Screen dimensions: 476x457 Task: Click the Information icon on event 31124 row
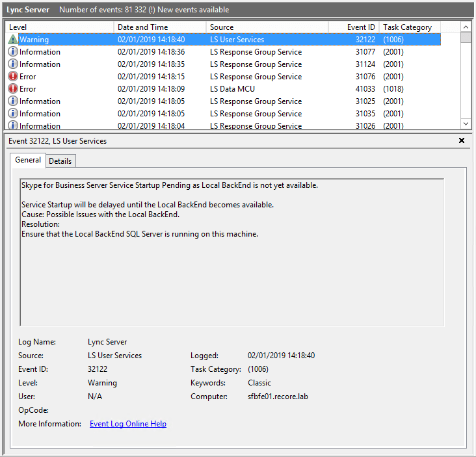pyautogui.click(x=13, y=64)
